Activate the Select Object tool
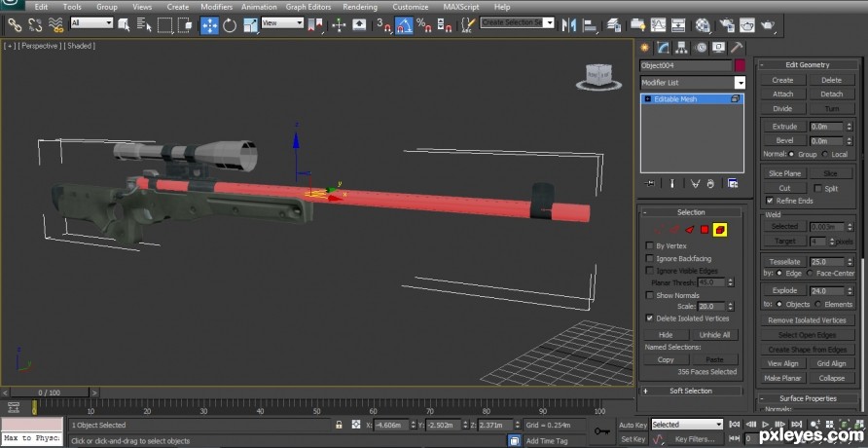Image resolution: width=868 pixels, height=448 pixels. coord(124,24)
